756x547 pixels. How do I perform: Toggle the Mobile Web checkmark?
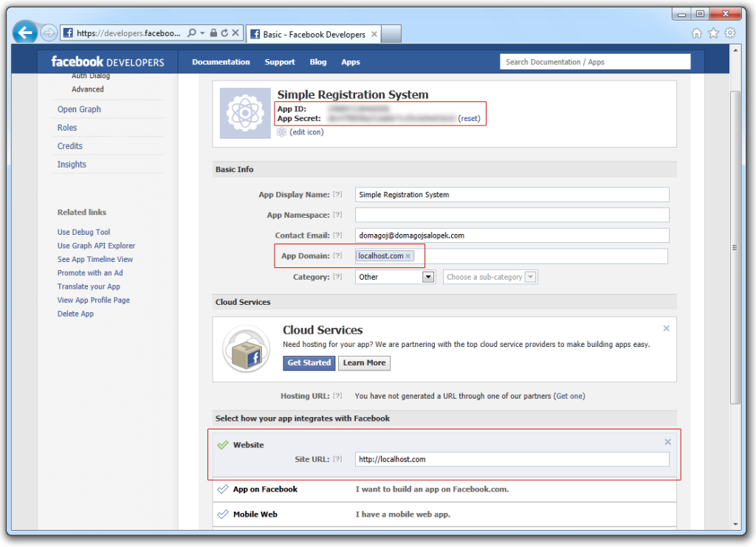[223, 515]
